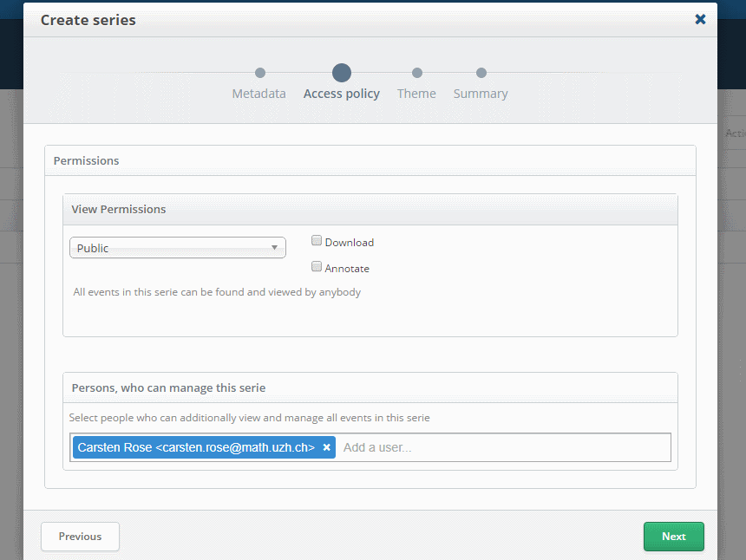The height and width of the screenshot is (560, 746).
Task: Click the Metadata step circle
Action: click(x=259, y=73)
